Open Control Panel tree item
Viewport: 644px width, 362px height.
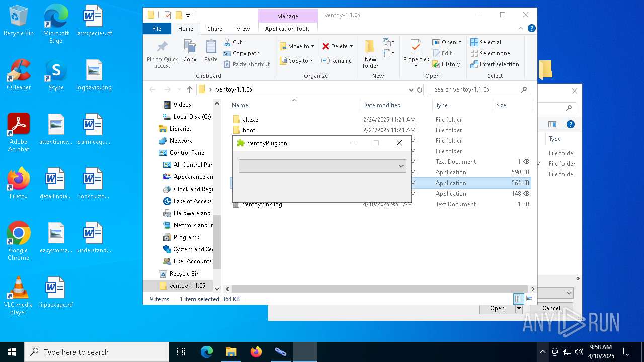(x=187, y=153)
